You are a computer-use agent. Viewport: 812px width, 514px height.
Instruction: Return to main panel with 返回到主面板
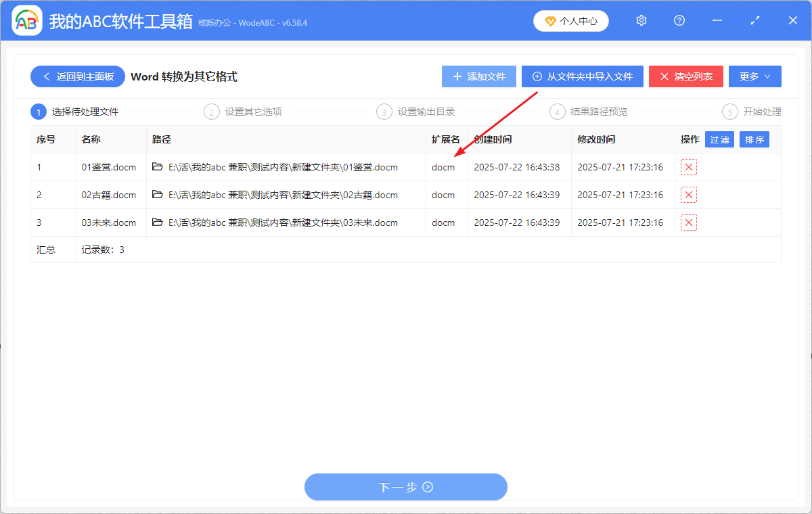tap(77, 76)
